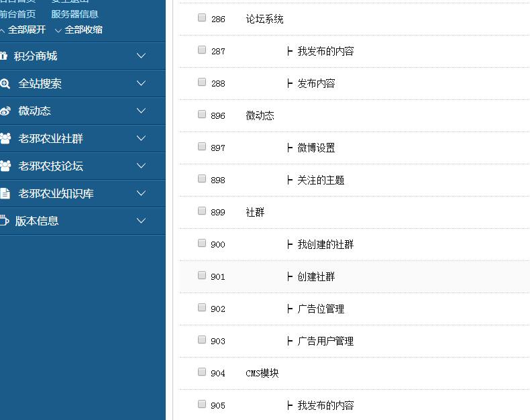Click the gift icon beside 积分商城

[x=3, y=56]
